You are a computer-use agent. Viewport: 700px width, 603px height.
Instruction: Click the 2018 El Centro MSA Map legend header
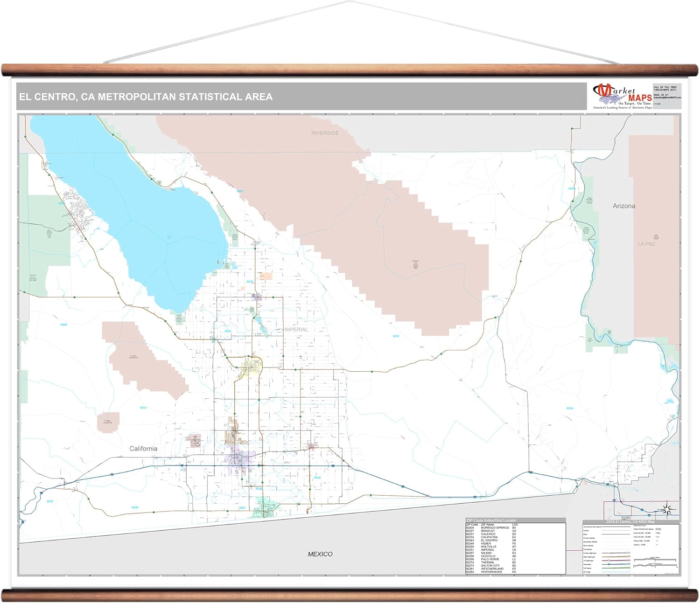(630, 521)
